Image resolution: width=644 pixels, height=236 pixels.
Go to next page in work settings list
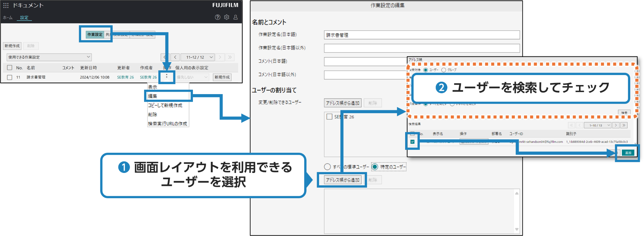(x=220, y=57)
